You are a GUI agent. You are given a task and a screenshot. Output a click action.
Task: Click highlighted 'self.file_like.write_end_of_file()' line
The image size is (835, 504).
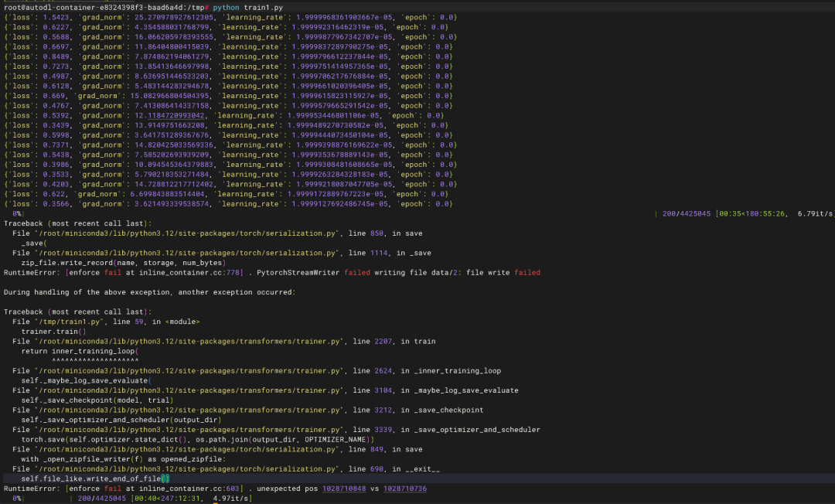tap(95, 479)
